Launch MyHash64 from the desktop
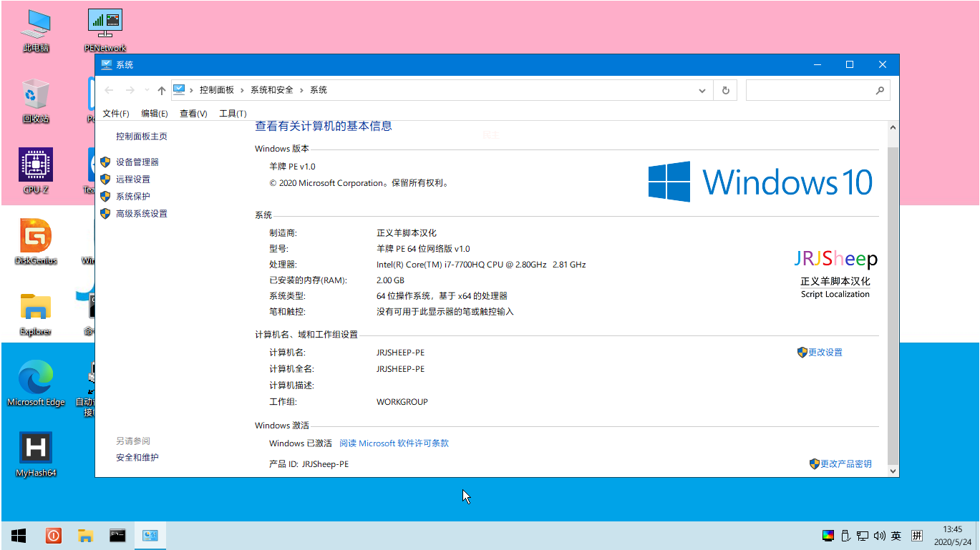This screenshot has height=550, width=980. (36, 455)
